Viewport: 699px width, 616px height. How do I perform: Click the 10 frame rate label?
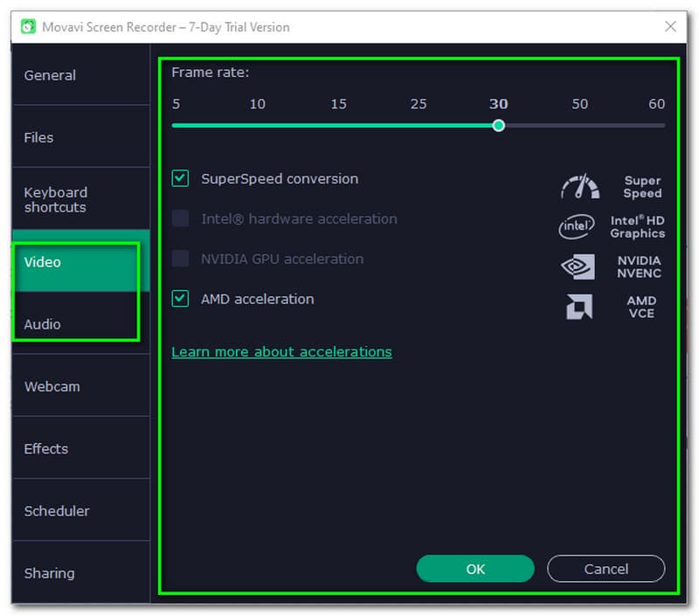257,104
